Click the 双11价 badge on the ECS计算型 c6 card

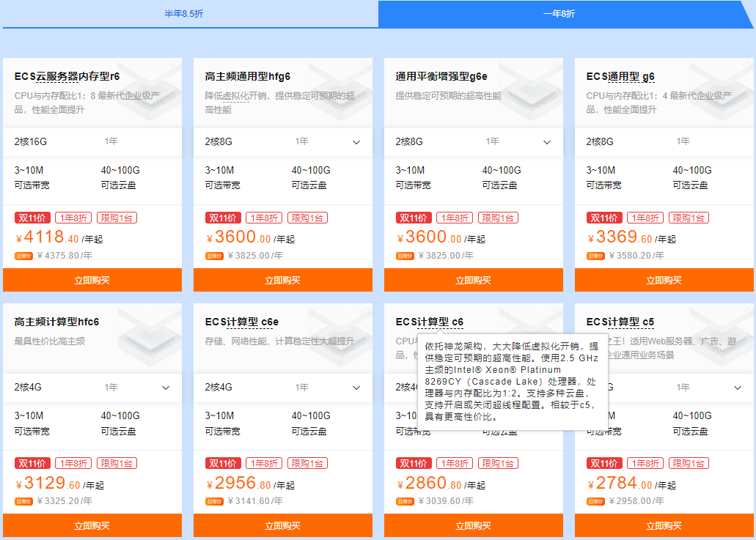pos(414,463)
